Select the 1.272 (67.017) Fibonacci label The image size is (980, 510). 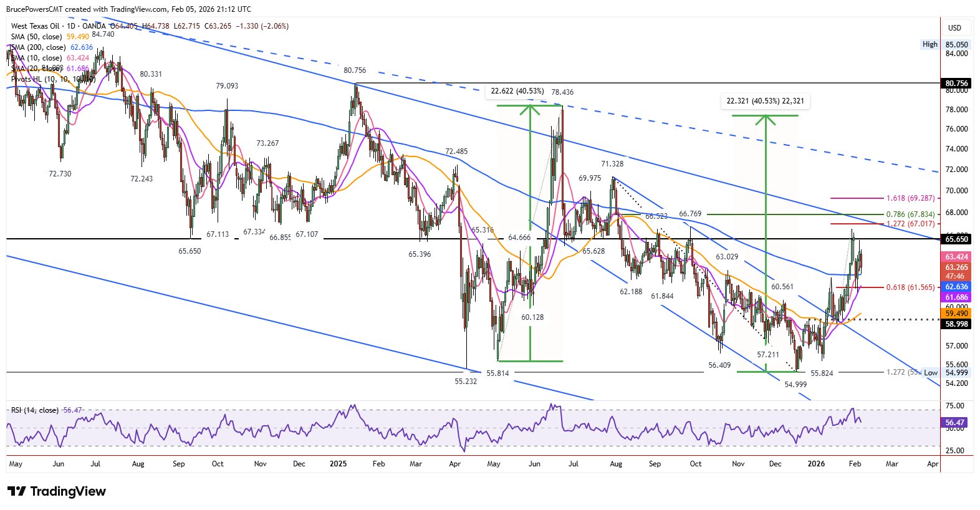[x=910, y=224]
